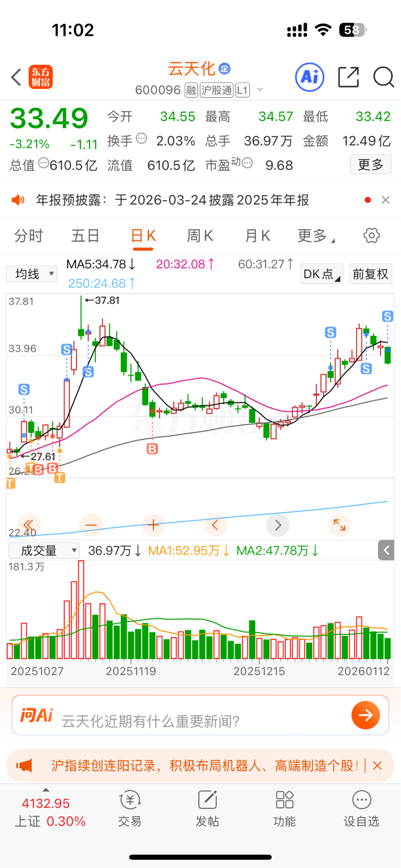Image resolution: width=401 pixels, height=868 pixels.
Task: Open the 前复权 adjustment selector
Action: 370,274
